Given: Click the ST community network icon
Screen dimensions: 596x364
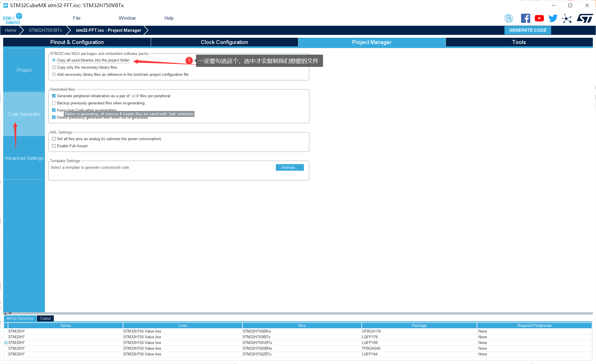Looking at the screenshot, I should (567, 19).
